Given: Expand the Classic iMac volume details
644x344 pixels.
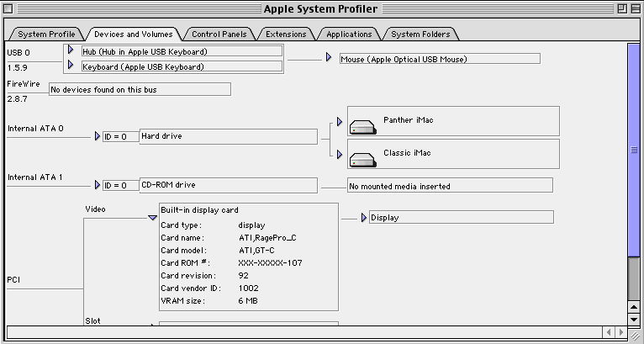Looking at the screenshot, I should click(x=340, y=155).
